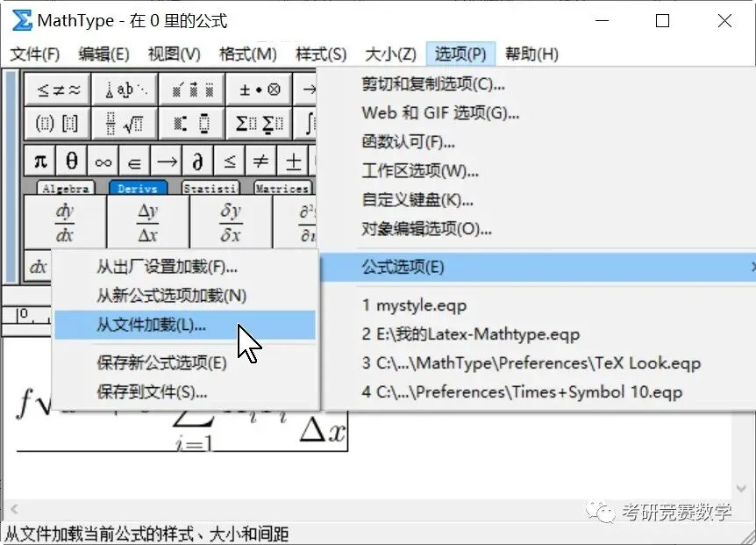Open the 编辑(E) menu
The width and height of the screenshot is (756, 545).
[x=103, y=54]
